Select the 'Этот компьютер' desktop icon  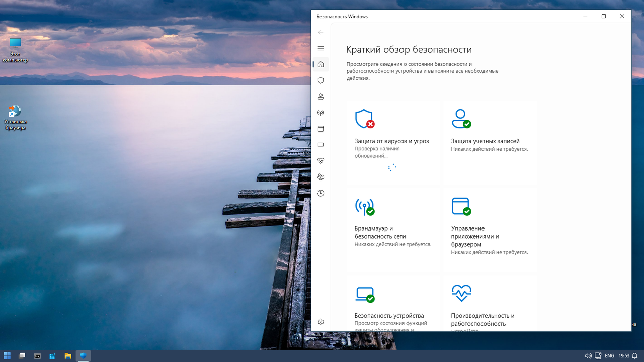15,50
